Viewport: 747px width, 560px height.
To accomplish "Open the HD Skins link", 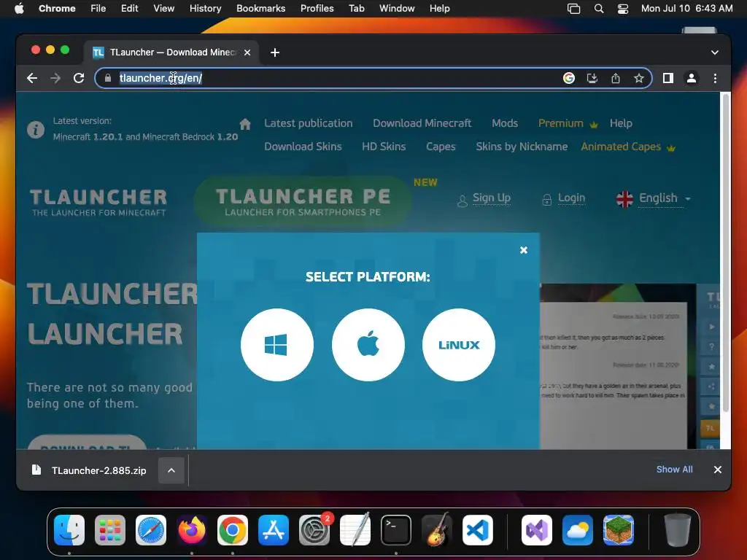I will tap(384, 147).
